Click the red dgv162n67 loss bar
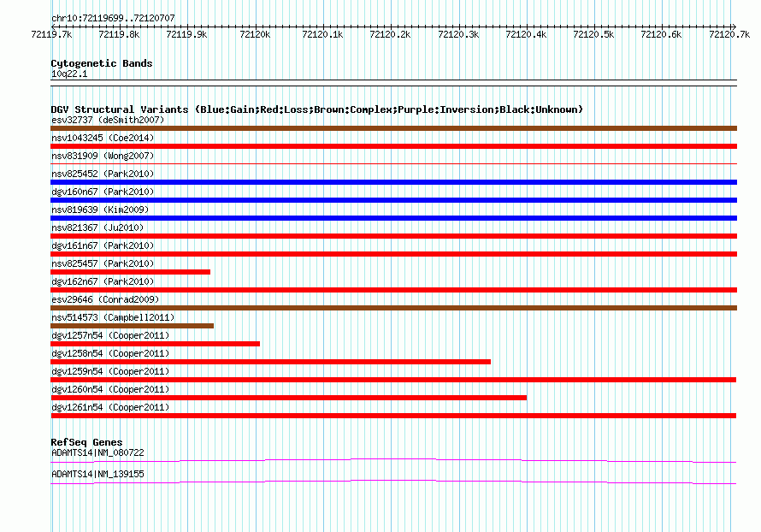Image resolution: width=761 pixels, height=532 pixels. pyautogui.click(x=393, y=290)
